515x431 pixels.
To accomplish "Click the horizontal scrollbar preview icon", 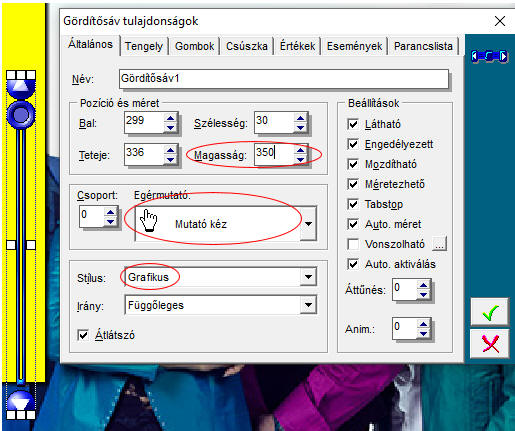I will (x=489, y=56).
